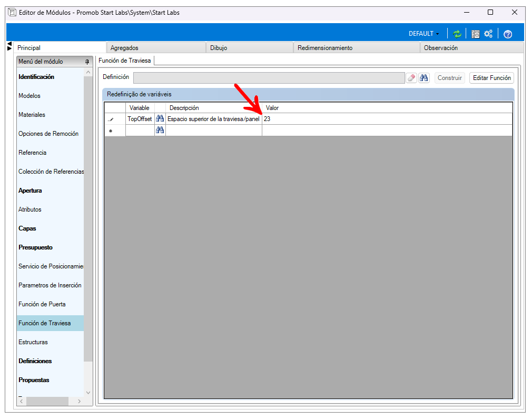This screenshot has height=420, width=532.
Task: Click the Valor column header
Action: point(387,108)
